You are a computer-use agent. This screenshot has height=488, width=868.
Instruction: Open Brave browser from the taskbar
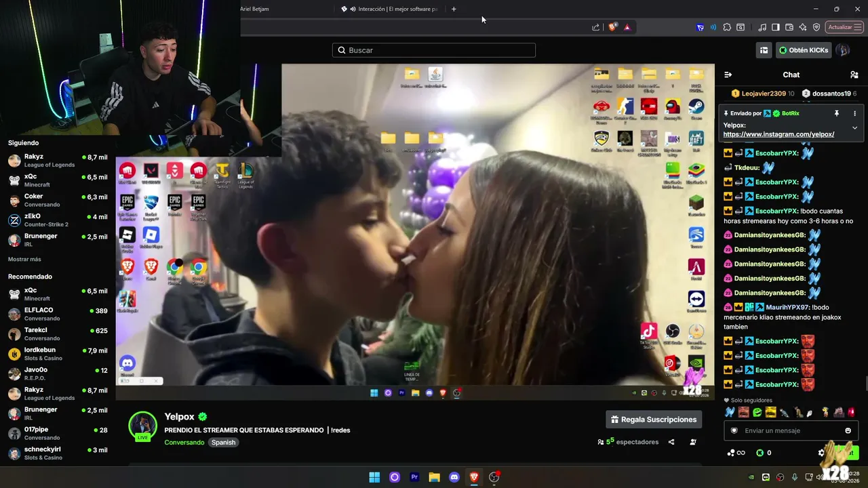tap(474, 477)
